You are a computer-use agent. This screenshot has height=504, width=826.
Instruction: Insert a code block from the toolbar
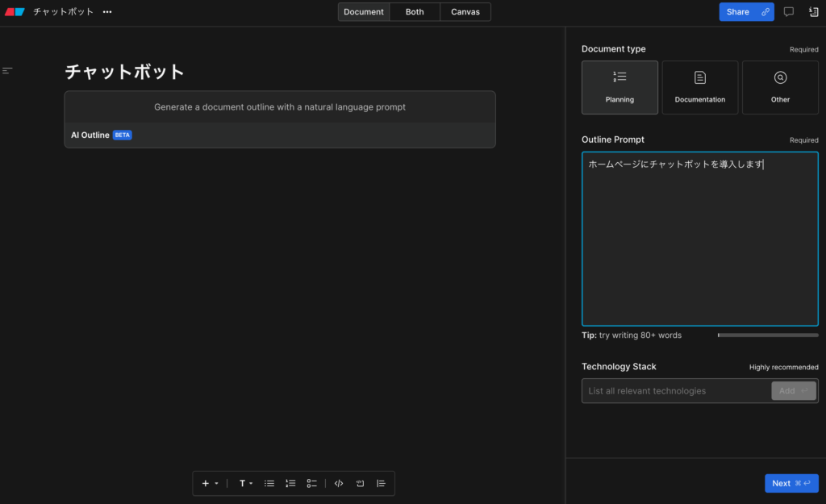point(339,484)
